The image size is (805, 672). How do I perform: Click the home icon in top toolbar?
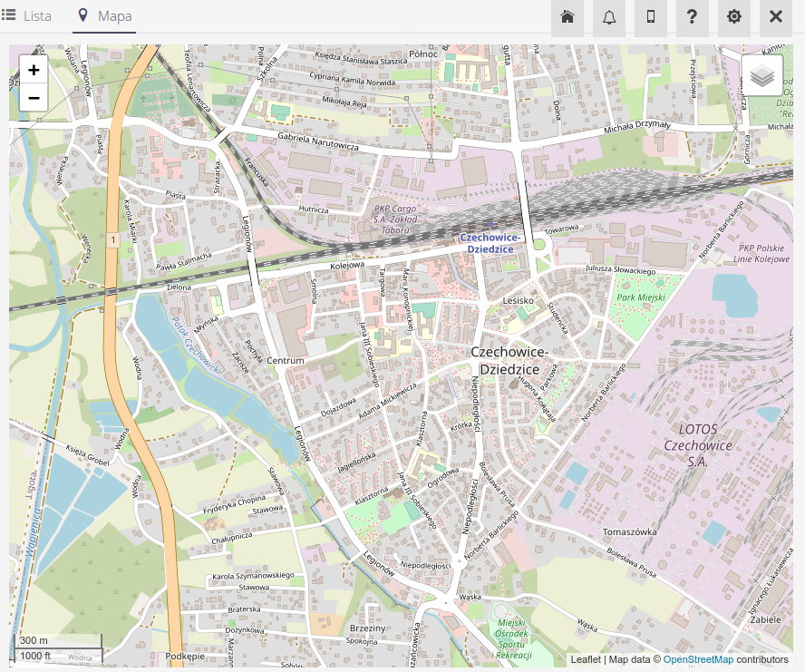(x=567, y=17)
